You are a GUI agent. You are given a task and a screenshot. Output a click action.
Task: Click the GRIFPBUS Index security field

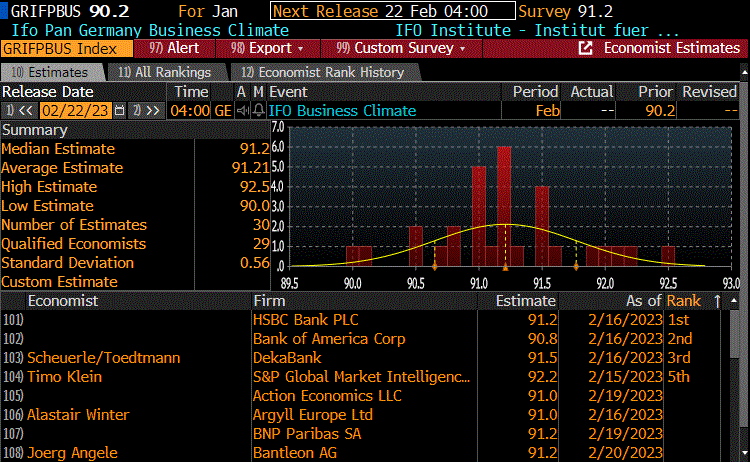tap(66, 49)
